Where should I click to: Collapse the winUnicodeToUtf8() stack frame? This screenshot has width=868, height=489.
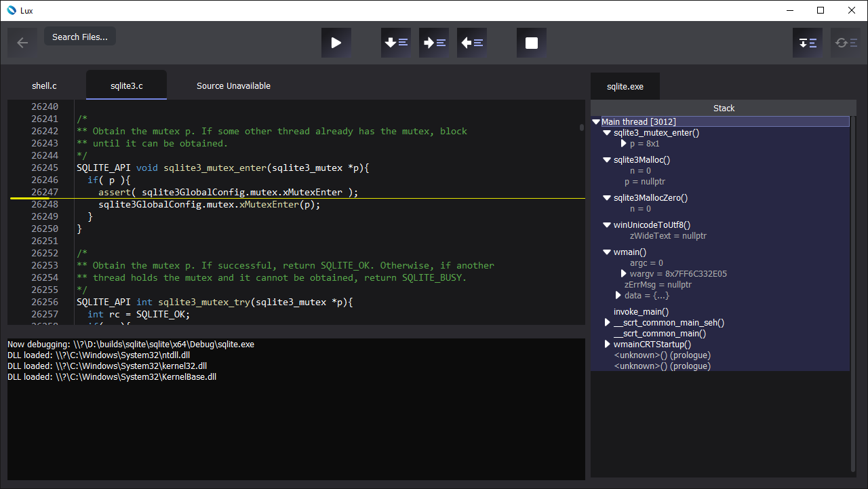607,225
